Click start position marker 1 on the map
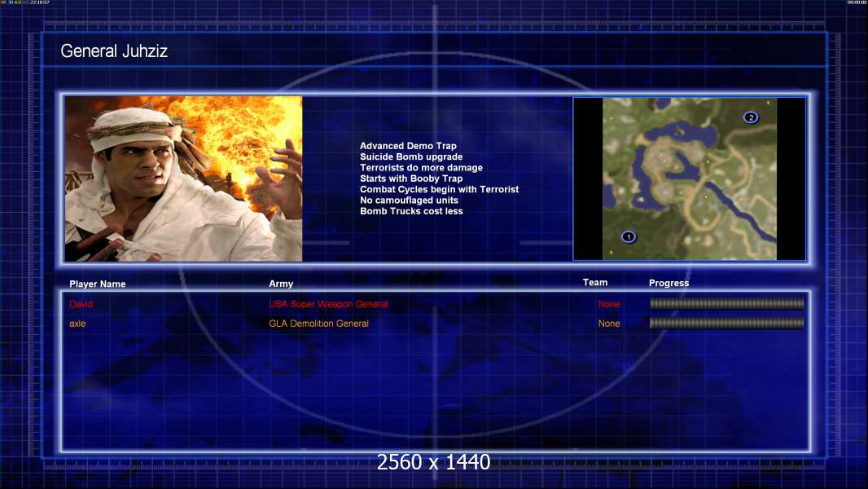Screen dimensions: 868x489 click(x=629, y=237)
